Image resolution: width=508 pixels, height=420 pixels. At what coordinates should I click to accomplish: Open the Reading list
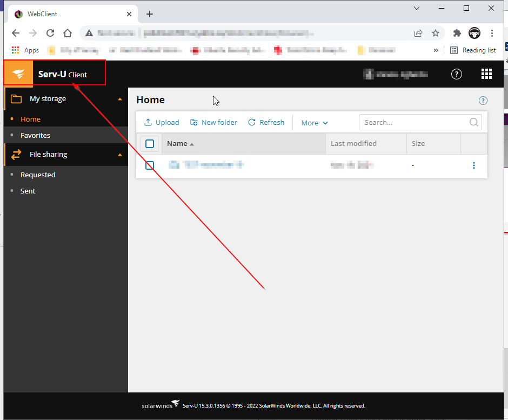point(473,50)
